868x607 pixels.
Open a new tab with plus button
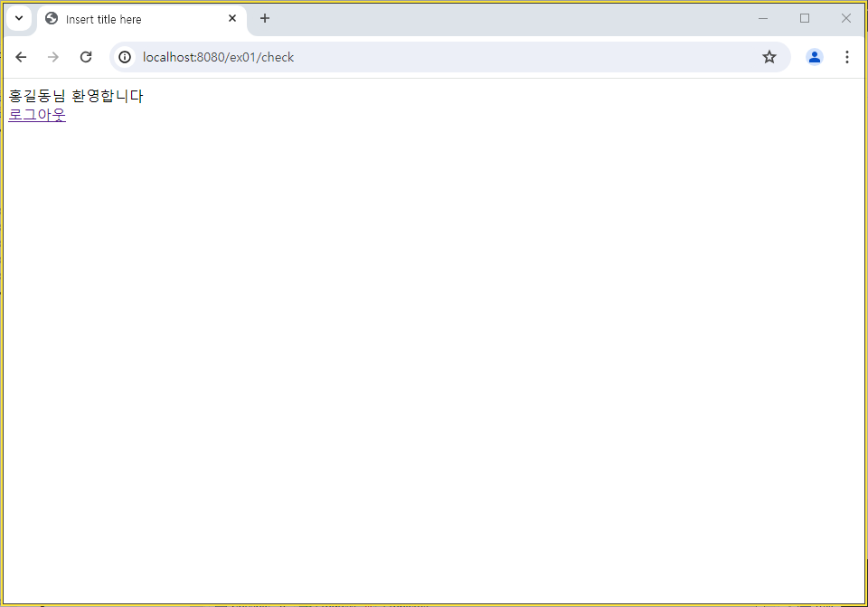point(265,18)
